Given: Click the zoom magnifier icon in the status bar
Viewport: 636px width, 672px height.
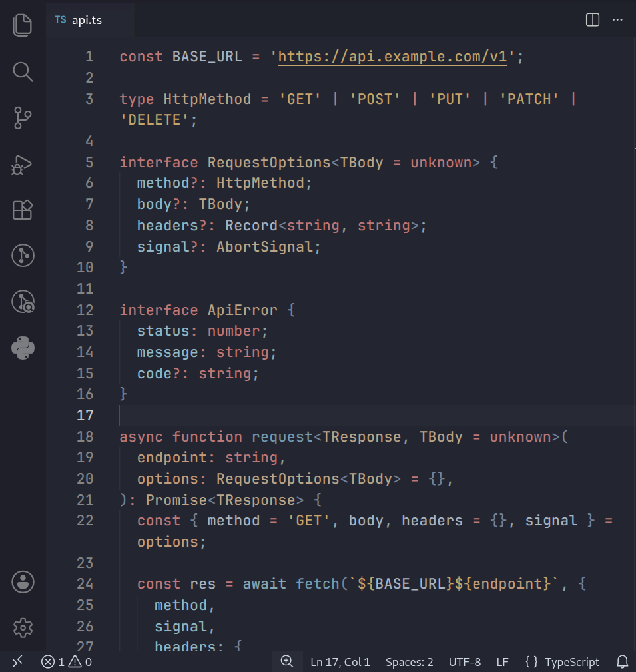Looking at the screenshot, I should pos(287,662).
